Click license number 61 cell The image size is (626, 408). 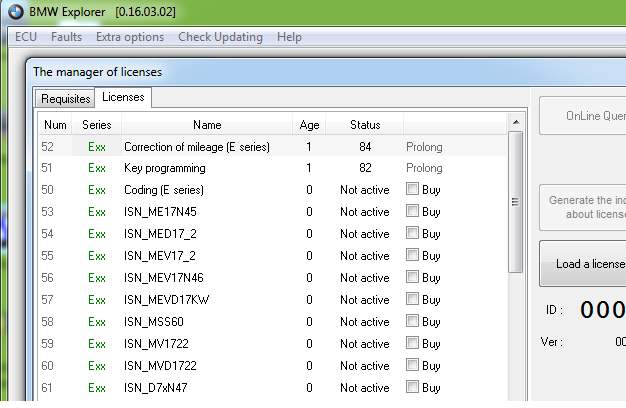(47, 387)
